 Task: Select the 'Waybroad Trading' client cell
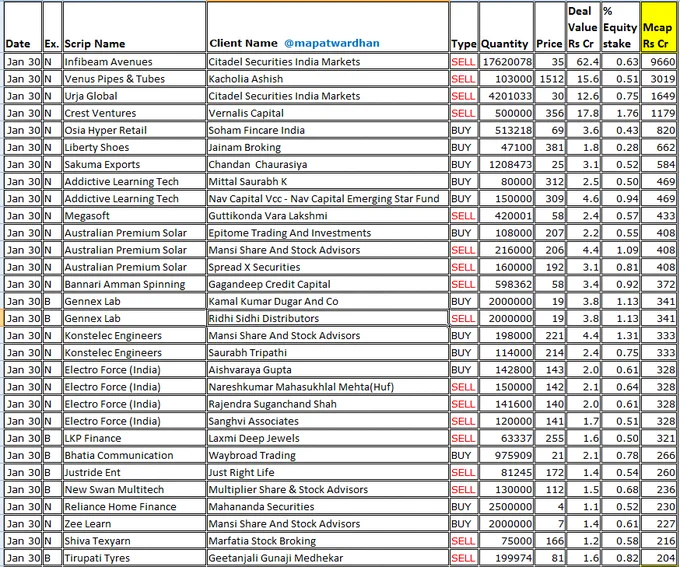[x=328, y=456]
